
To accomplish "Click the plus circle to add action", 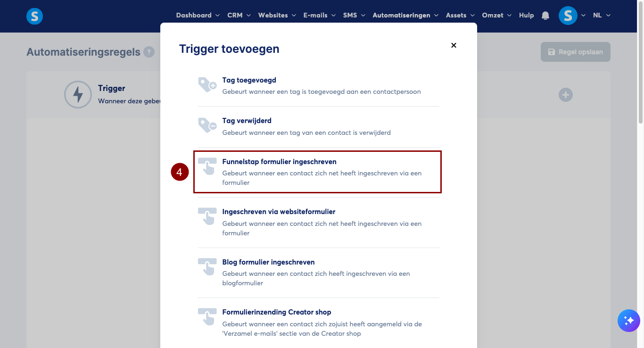I will tap(566, 95).
